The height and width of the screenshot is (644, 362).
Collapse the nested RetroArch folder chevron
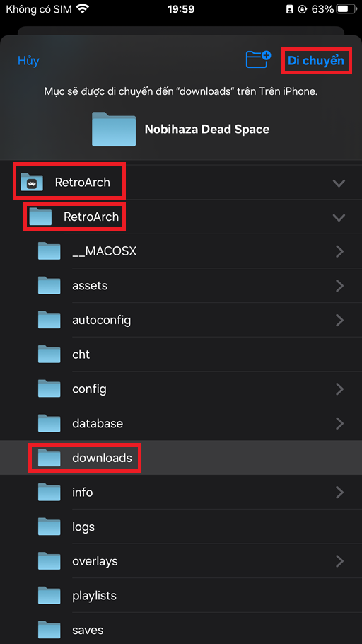click(x=339, y=217)
